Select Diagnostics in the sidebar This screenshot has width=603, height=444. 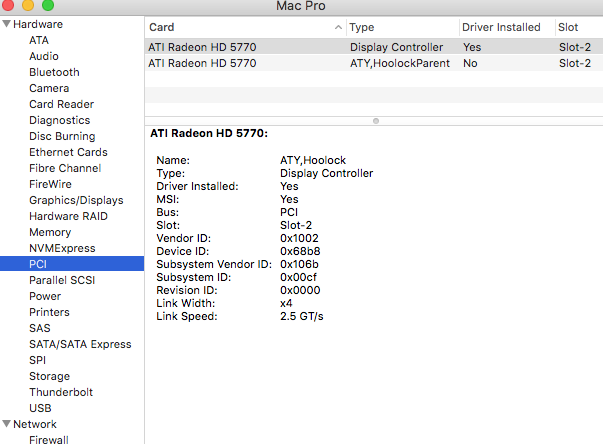point(60,120)
